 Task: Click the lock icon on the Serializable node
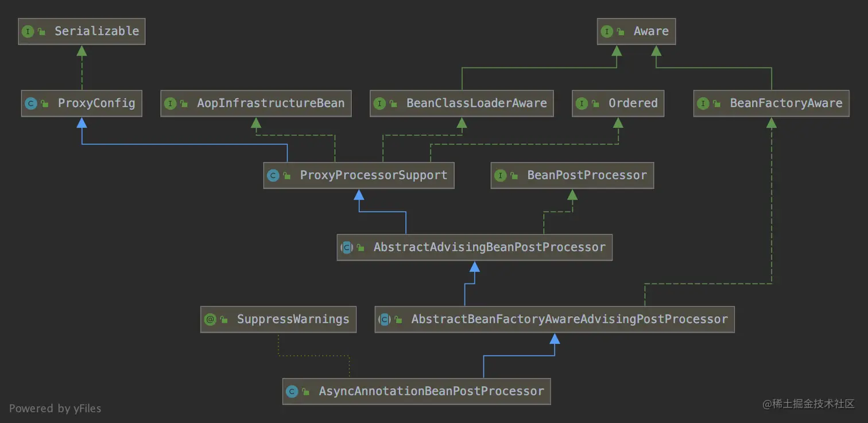41,32
